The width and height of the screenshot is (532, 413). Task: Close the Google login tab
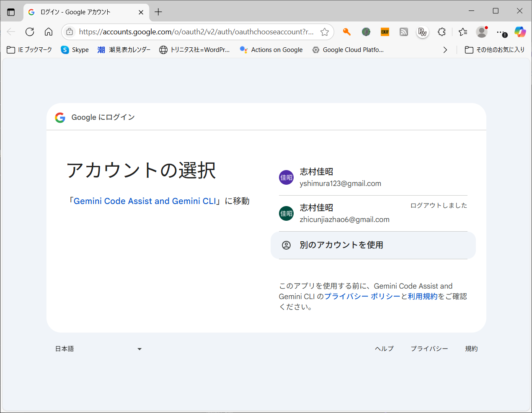click(x=141, y=12)
